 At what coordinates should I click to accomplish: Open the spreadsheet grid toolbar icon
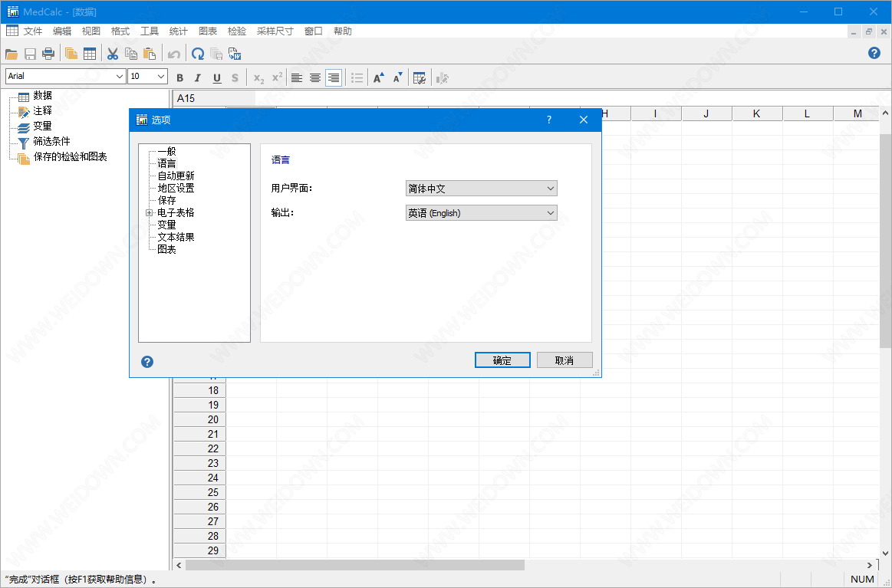pos(90,54)
